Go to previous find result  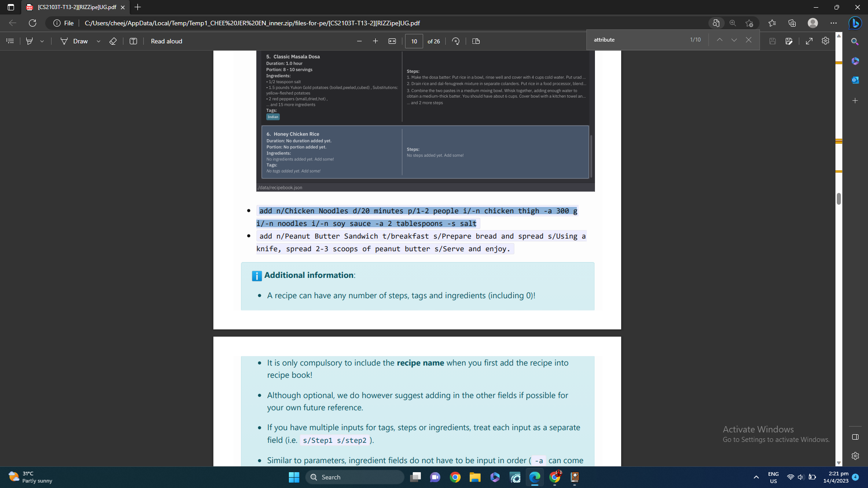(x=720, y=40)
